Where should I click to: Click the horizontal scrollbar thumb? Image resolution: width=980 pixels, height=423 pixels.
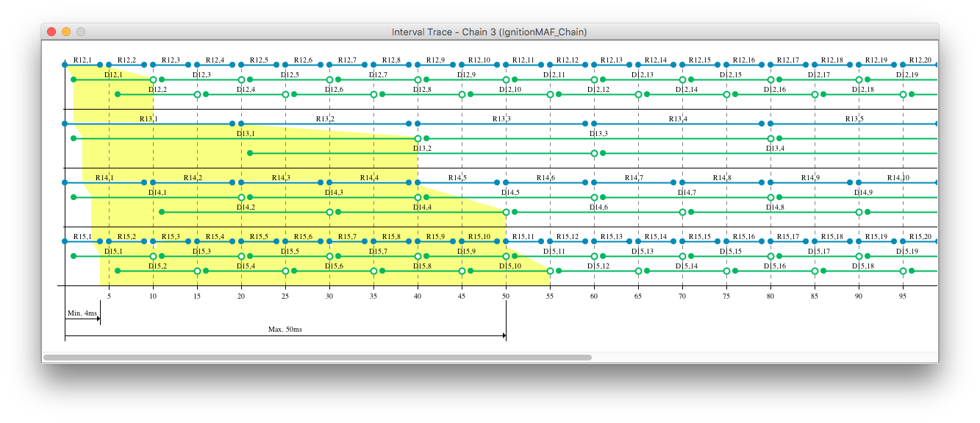click(x=317, y=358)
